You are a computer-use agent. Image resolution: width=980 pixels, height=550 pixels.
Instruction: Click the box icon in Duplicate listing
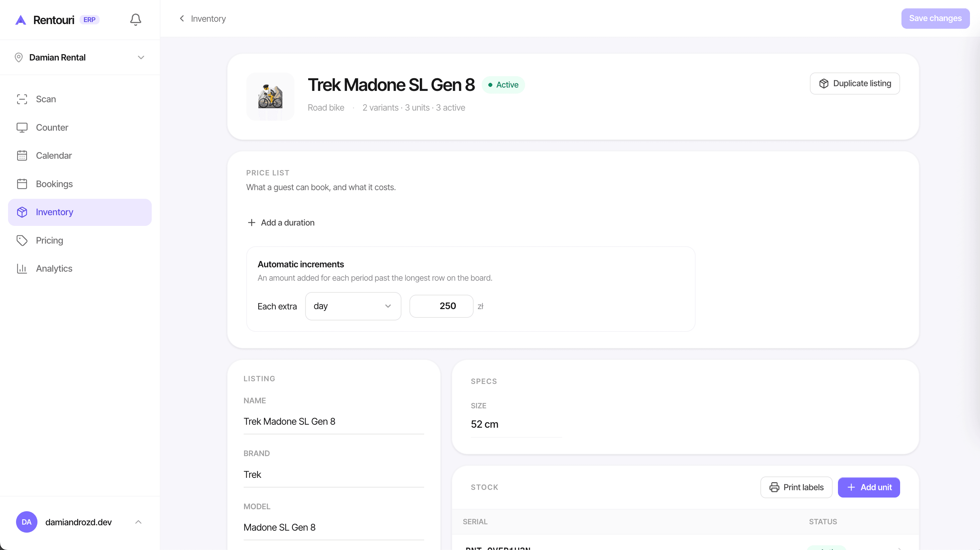click(x=824, y=84)
